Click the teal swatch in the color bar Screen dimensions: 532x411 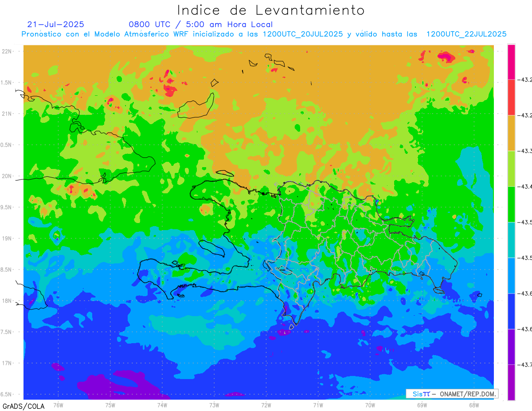click(x=511, y=240)
